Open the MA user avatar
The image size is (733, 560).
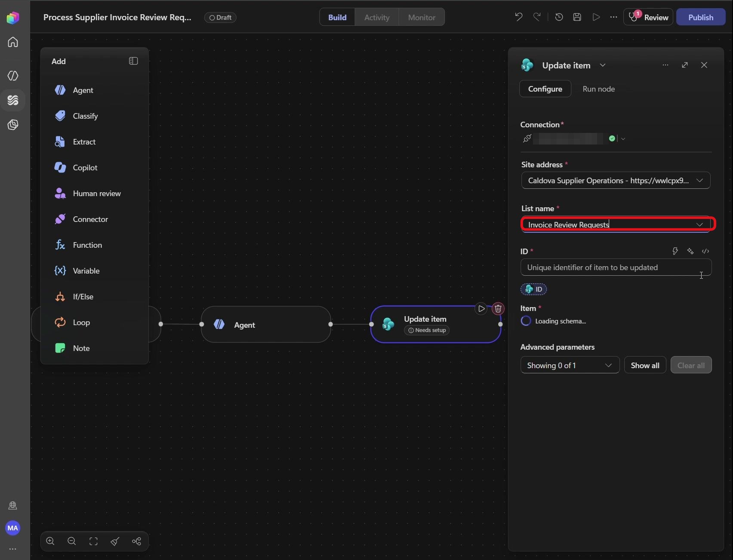click(x=13, y=528)
